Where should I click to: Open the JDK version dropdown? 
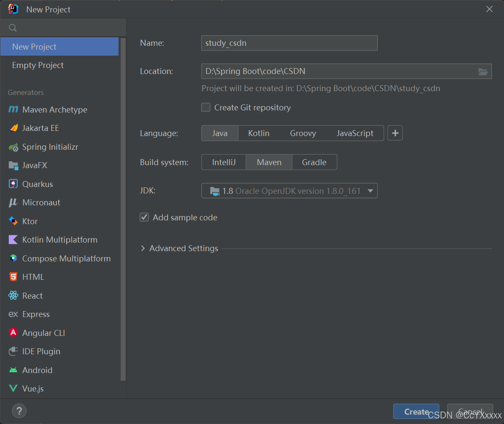click(x=289, y=191)
